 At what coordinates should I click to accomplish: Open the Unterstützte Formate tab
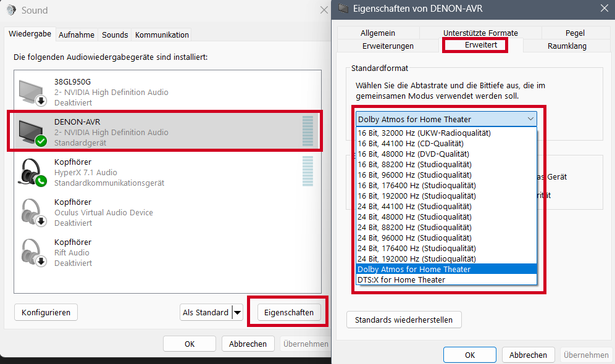(480, 33)
